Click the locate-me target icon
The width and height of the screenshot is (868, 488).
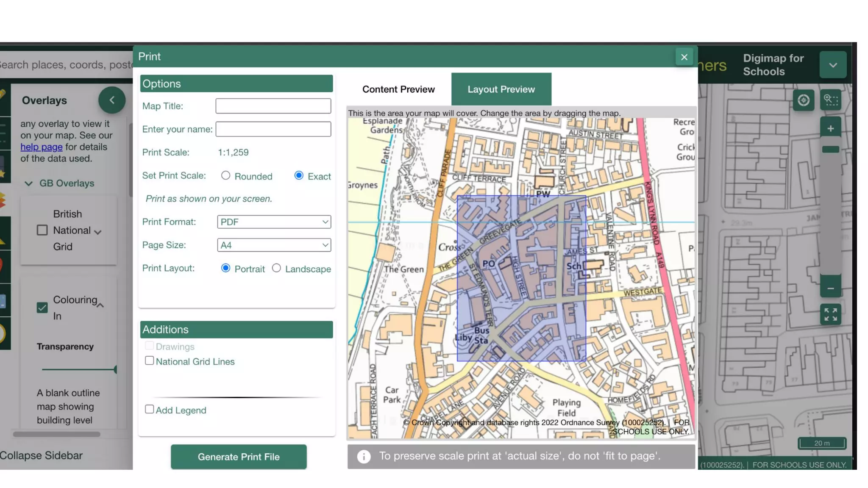803,100
